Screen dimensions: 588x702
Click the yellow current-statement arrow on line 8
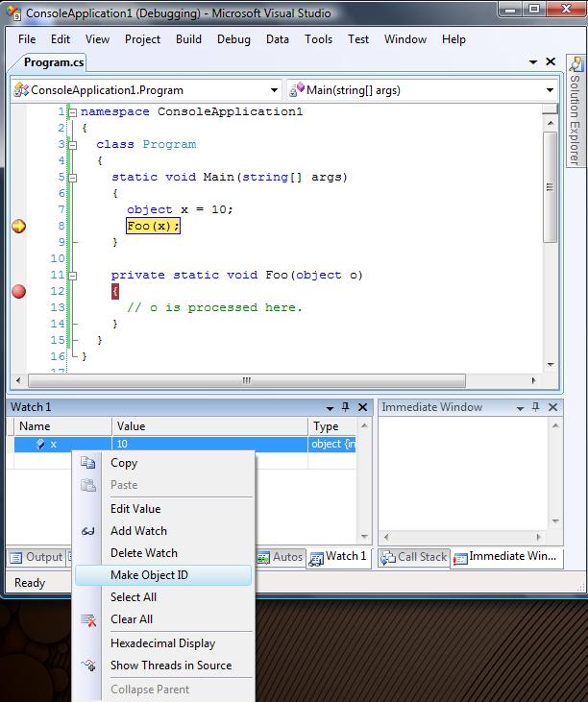(19, 226)
